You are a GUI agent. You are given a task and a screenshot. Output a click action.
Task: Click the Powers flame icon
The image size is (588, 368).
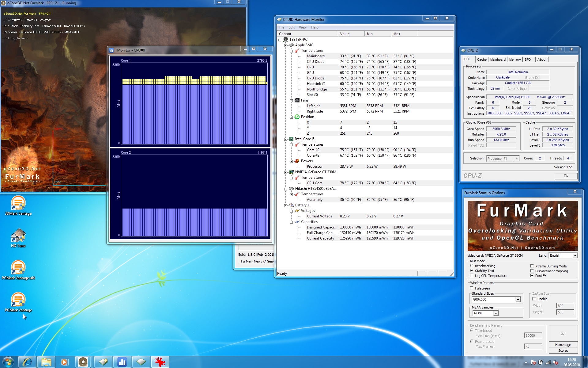(297, 161)
